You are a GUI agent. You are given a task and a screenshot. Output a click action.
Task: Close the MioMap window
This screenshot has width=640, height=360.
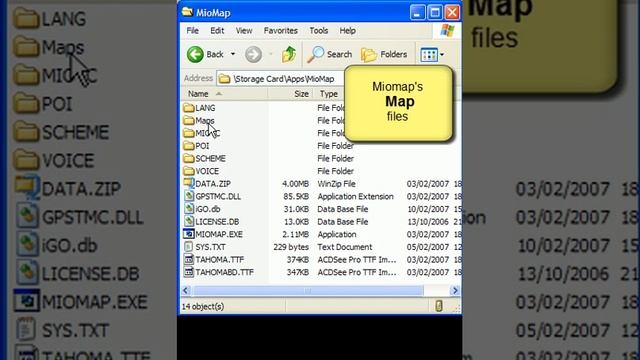(x=452, y=13)
